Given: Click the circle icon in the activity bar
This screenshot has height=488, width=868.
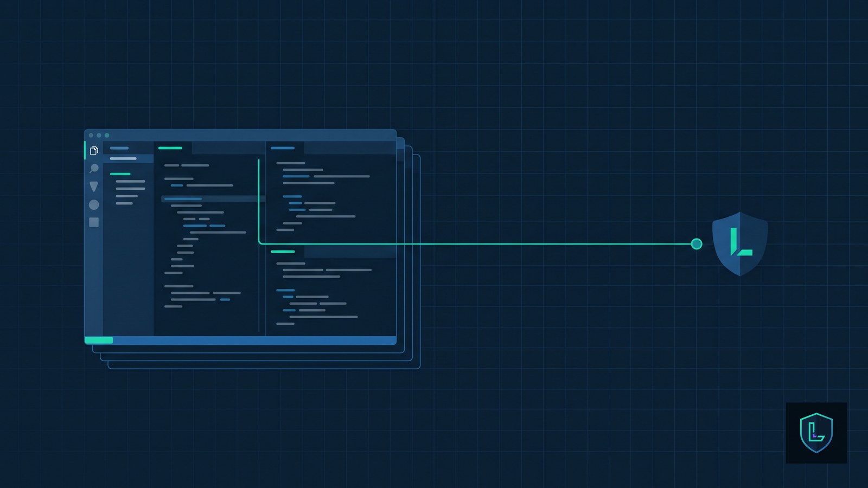Looking at the screenshot, I should (94, 204).
